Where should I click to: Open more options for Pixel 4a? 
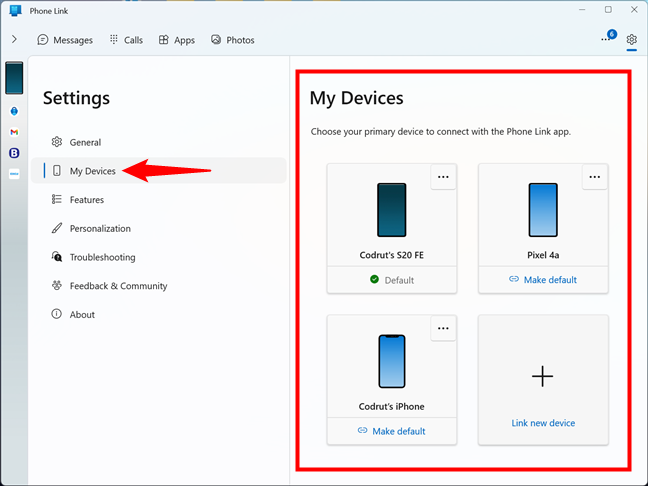click(594, 177)
